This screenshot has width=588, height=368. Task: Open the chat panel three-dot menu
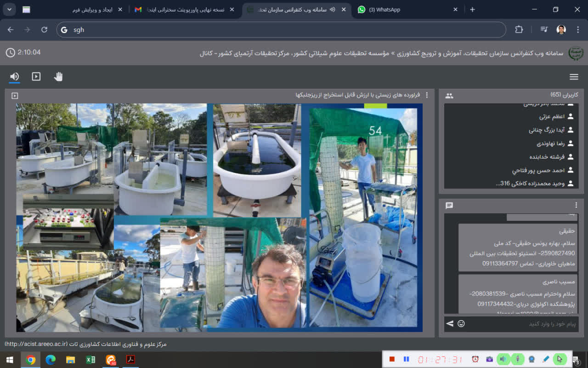pos(576,206)
